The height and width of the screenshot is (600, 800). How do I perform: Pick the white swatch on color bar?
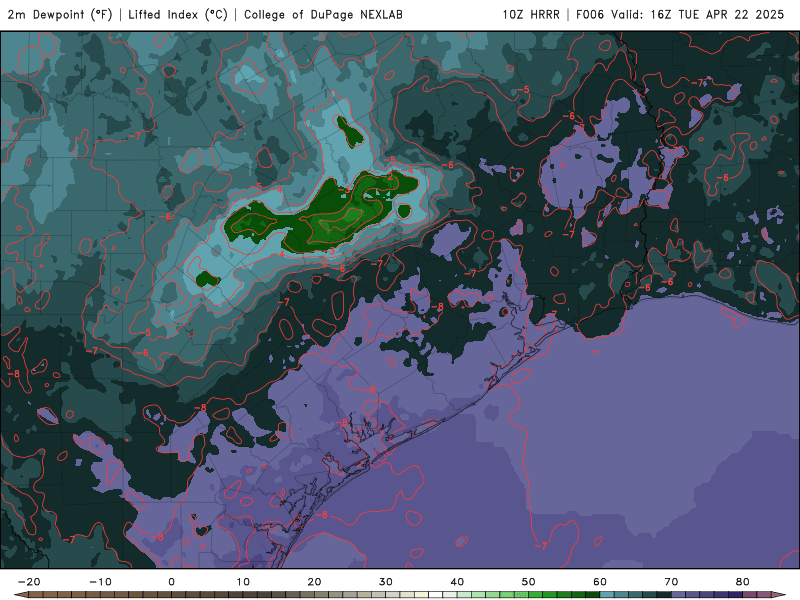coord(435,595)
